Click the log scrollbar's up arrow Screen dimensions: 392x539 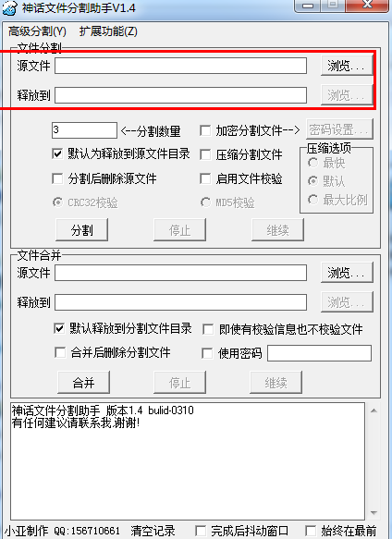pyautogui.click(x=374, y=410)
